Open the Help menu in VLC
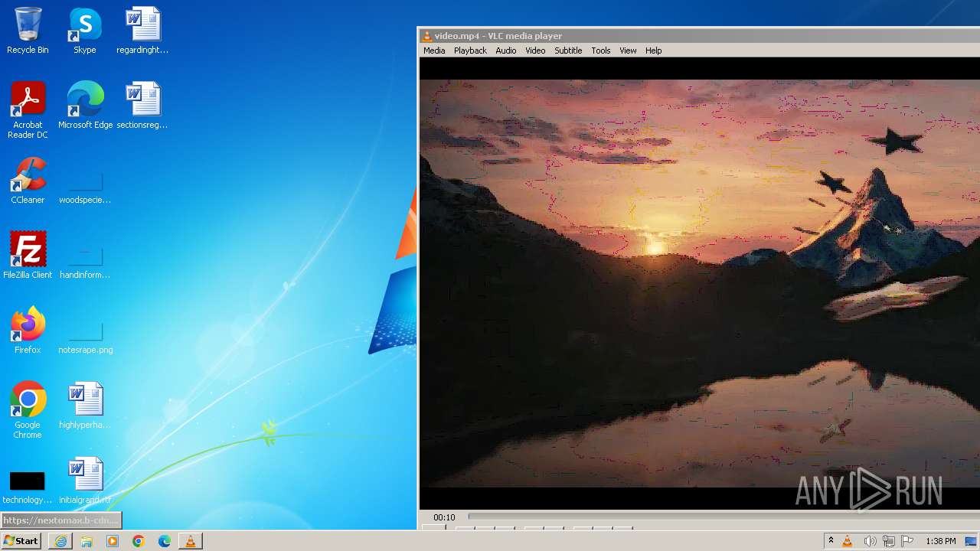 tap(653, 51)
